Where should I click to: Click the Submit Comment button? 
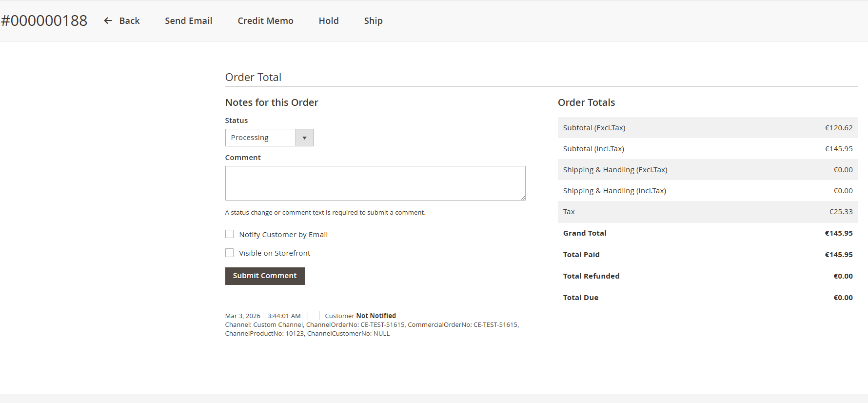pyautogui.click(x=265, y=276)
